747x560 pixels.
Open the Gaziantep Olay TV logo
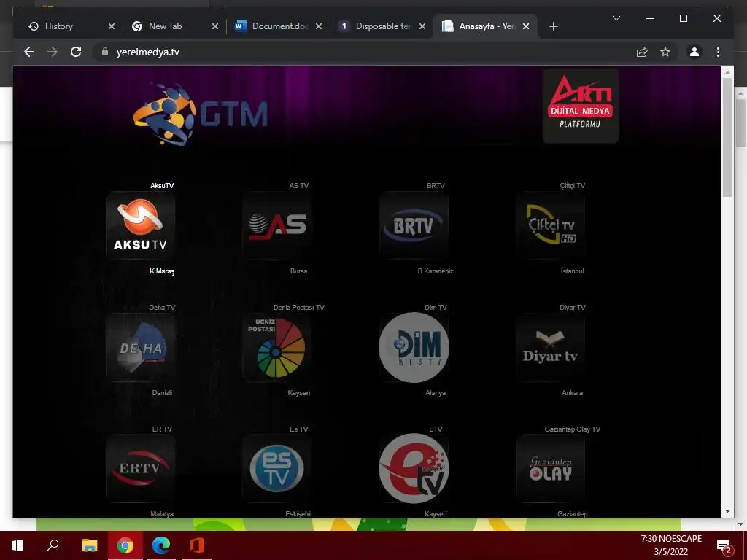(550, 469)
